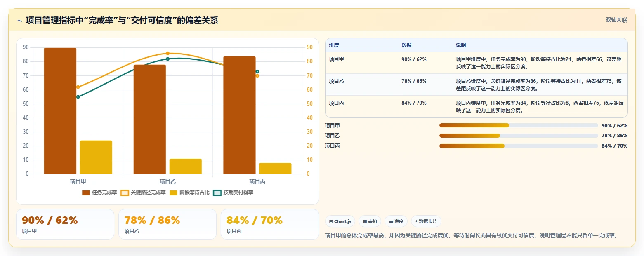The height and width of the screenshot is (256, 644).
Task: Click the 78% / 86% data card
Action: coord(167,224)
